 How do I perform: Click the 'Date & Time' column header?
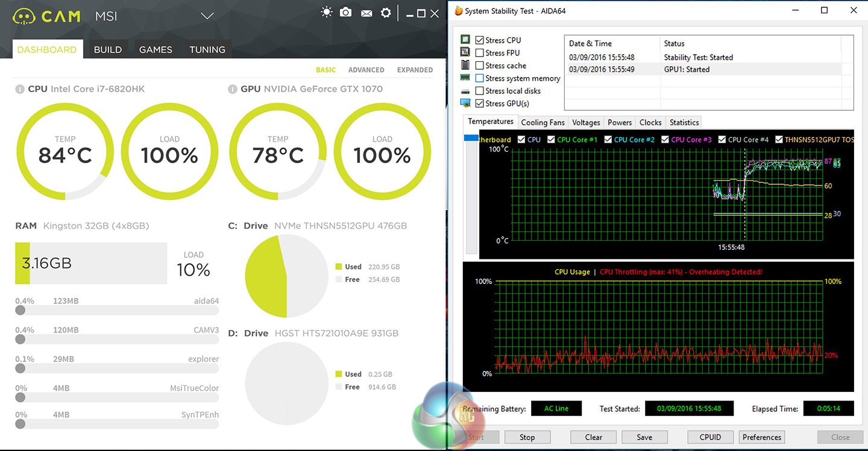pyautogui.click(x=612, y=43)
